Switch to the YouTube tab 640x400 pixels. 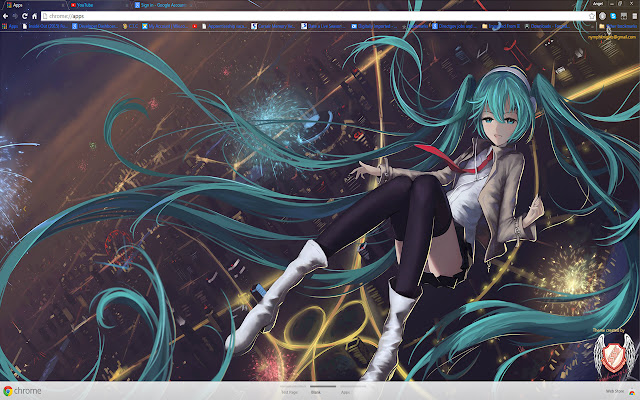tap(99, 5)
